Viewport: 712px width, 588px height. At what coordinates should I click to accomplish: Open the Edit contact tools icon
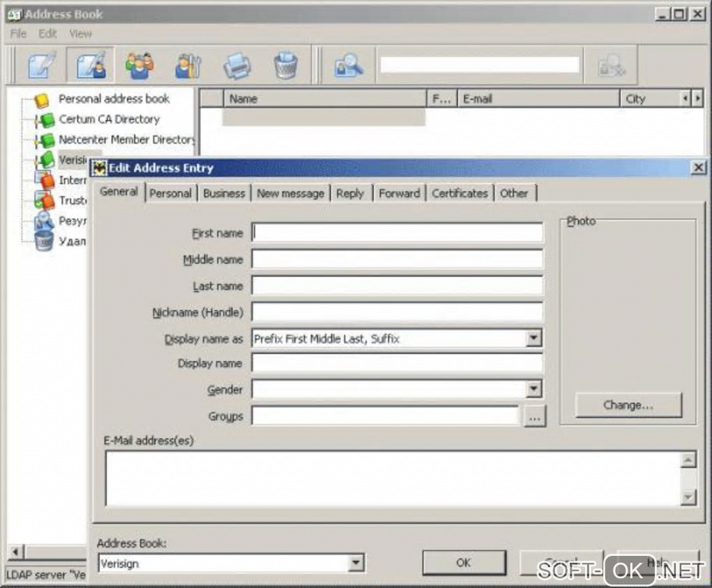[x=188, y=66]
